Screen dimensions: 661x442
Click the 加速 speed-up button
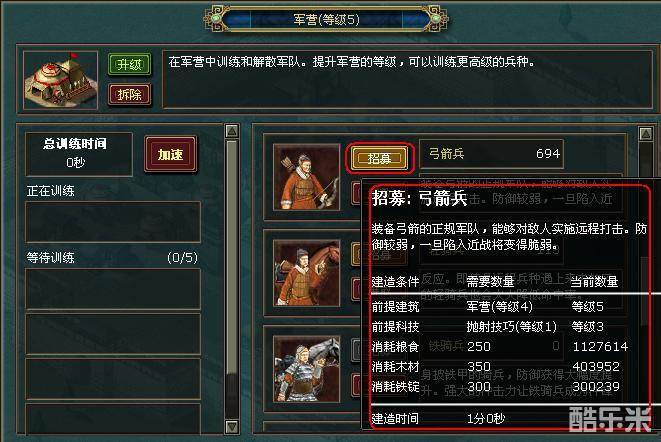(170, 154)
